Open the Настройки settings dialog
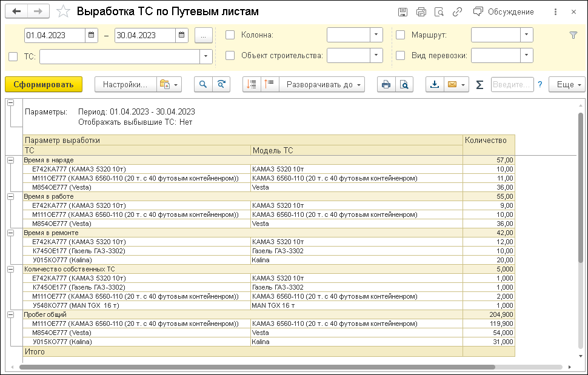The width and height of the screenshot is (588, 375). [x=125, y=84]
